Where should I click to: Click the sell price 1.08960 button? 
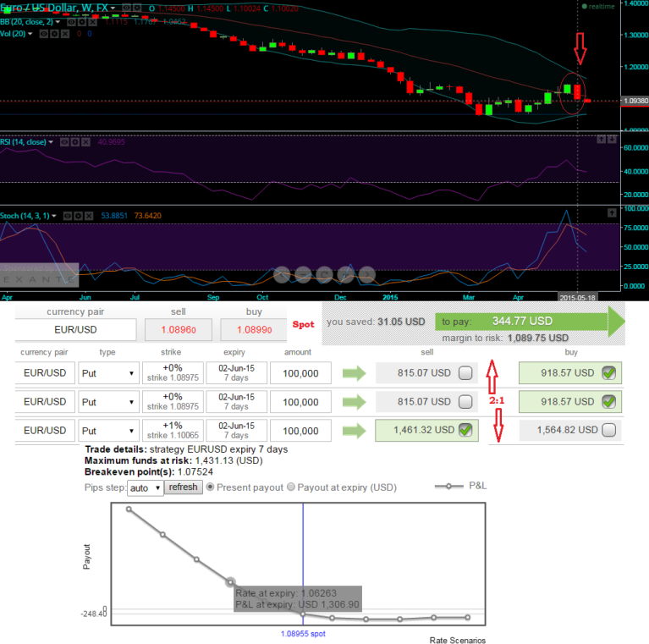point(179,330)
